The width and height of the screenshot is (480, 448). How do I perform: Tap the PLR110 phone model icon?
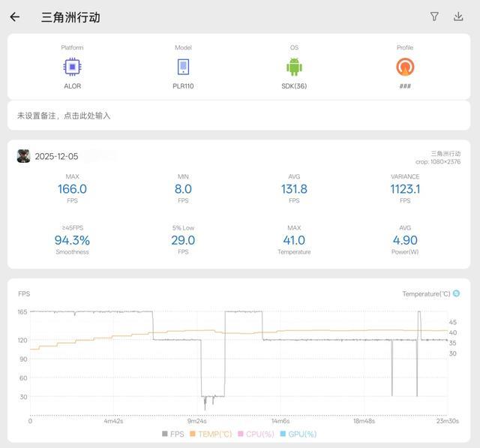(x=183, y=67)
